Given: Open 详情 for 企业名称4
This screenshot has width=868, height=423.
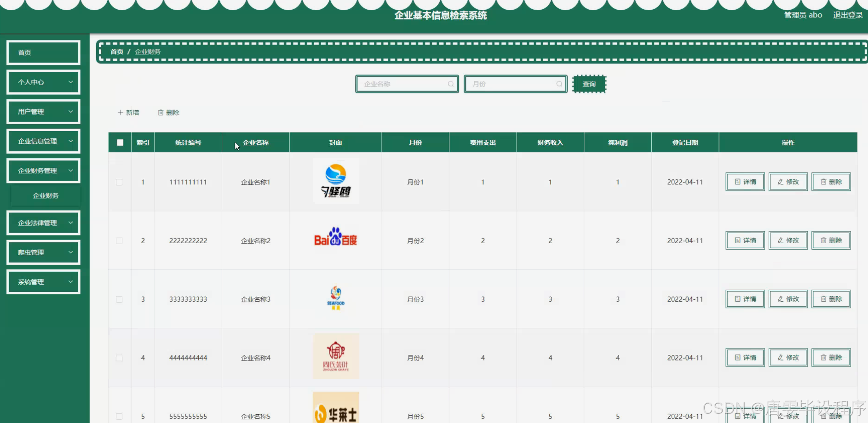Looking at the screenshot, I should pyautogui.click(x=745, y=358).
